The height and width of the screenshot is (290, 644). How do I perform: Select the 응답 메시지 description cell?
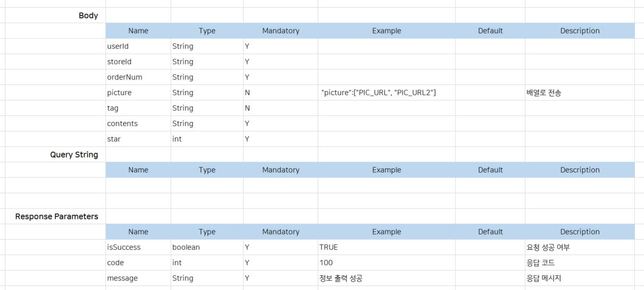click(x=544, y=278)
